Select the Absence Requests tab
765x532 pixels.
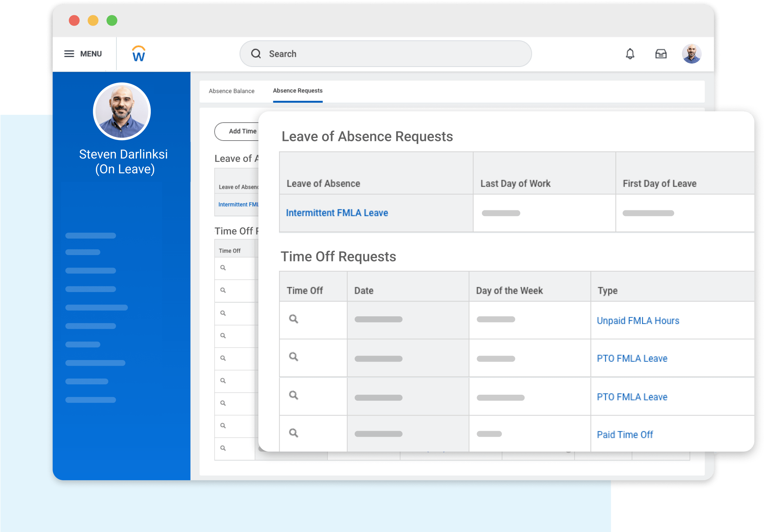(x=298, y=91)
